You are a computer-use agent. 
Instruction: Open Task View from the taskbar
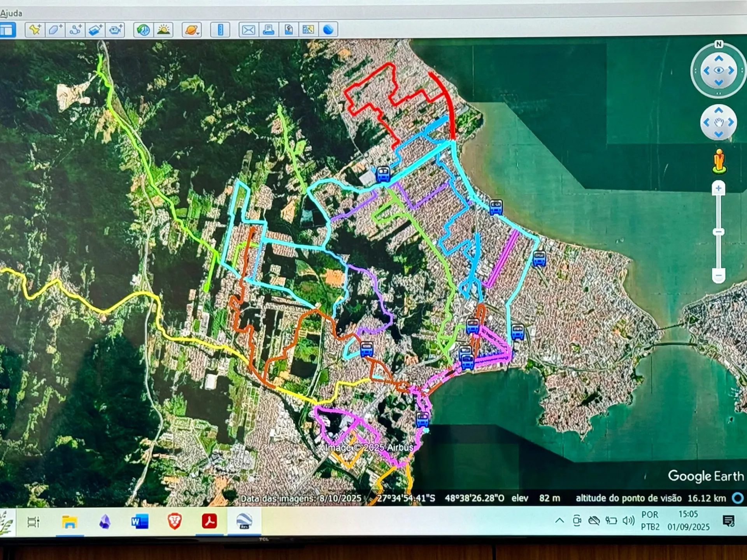coord(33,522)
